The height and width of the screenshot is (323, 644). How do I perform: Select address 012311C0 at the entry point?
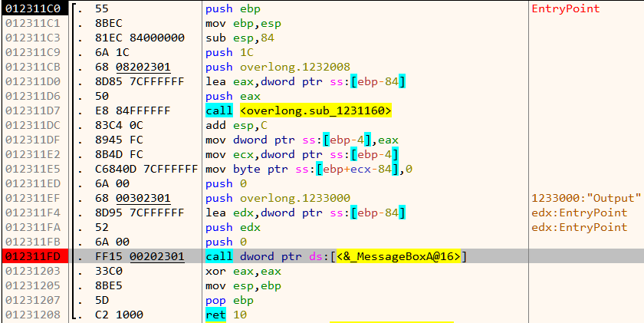point(33,8)
